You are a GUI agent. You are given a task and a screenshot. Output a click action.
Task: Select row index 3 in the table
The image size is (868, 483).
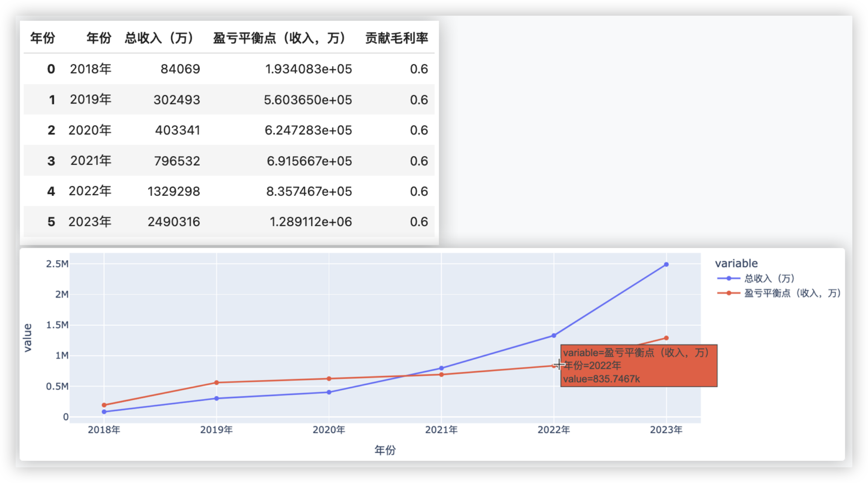click(x=51, y=161)
